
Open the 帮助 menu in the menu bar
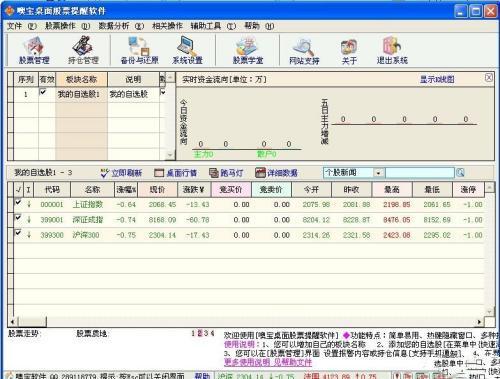tap(259, 26)
